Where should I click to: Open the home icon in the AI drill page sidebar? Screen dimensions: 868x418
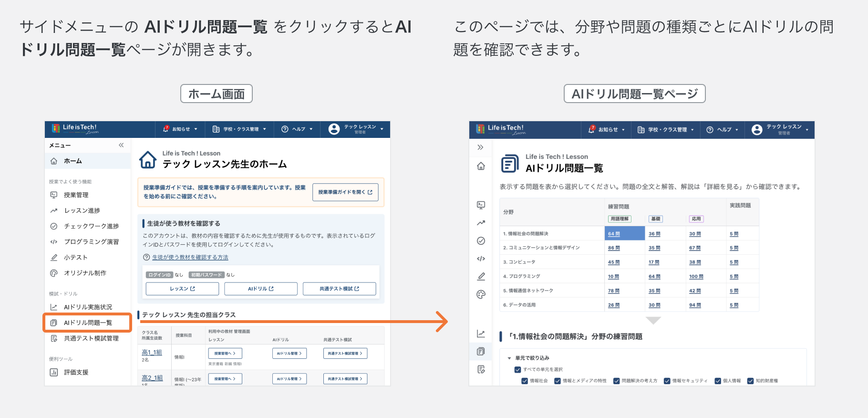coord(481,166)
